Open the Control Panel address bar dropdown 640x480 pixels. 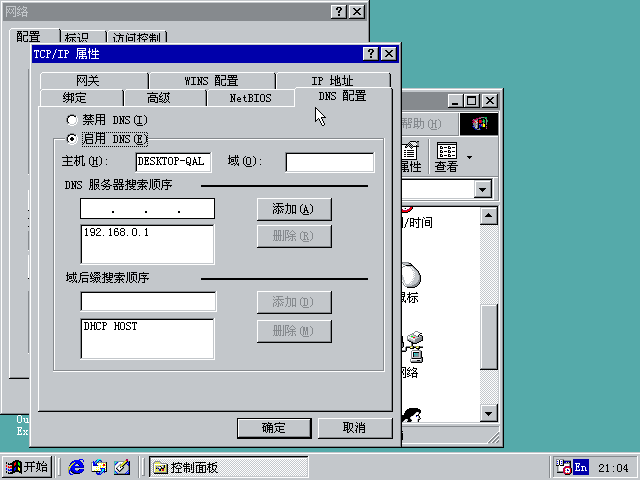[482, 189]
